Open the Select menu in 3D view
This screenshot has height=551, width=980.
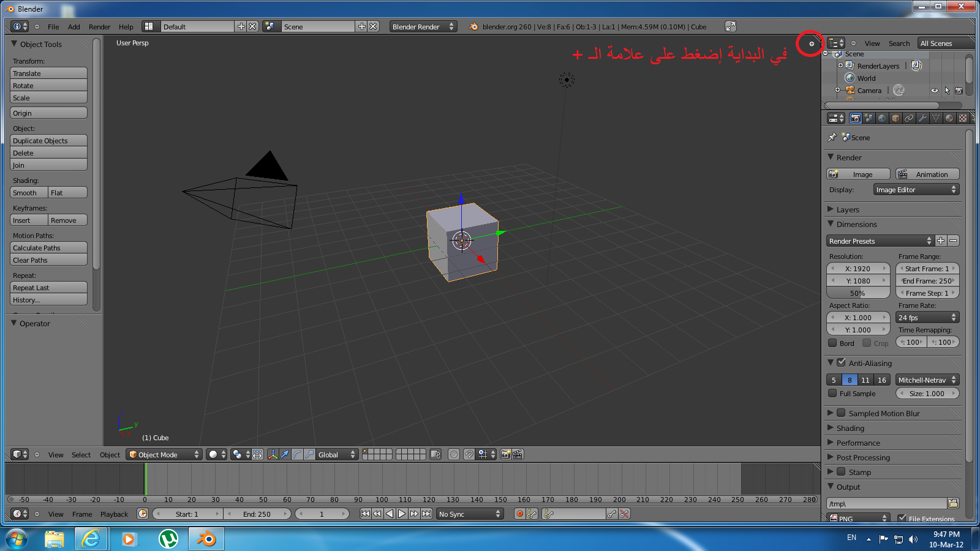81,455
